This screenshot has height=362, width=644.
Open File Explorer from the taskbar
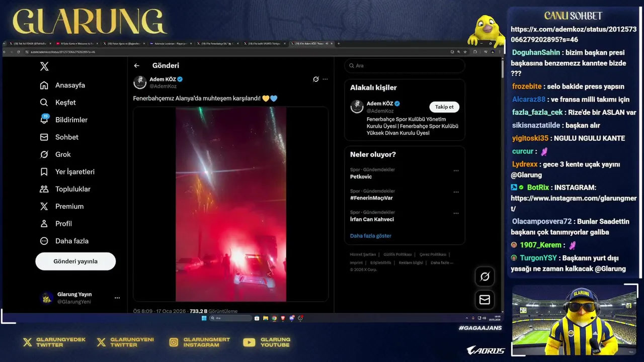tap(266, 318)
